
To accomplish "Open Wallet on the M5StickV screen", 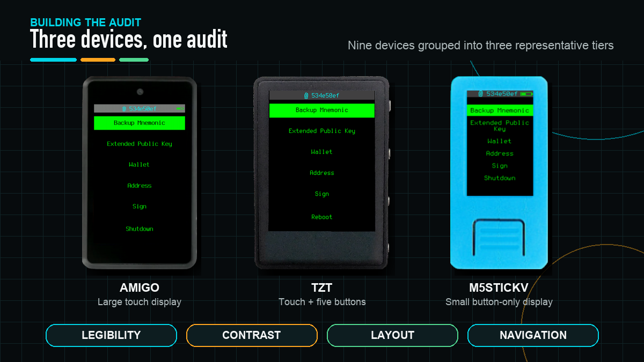I will coord(500,141).
